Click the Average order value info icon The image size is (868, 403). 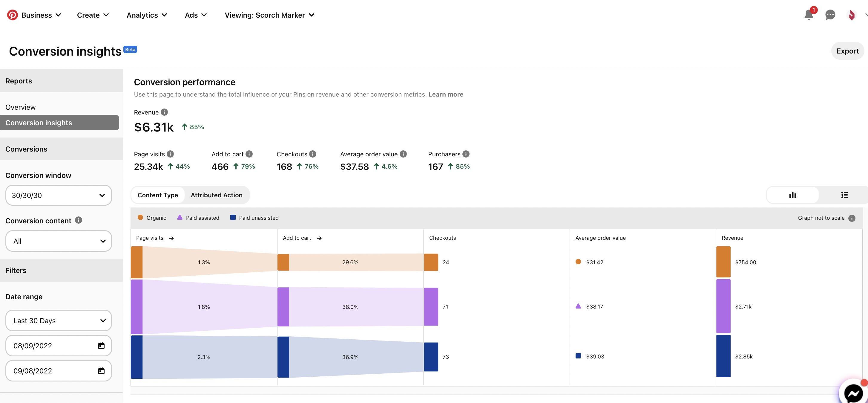(x=403, y=154)
